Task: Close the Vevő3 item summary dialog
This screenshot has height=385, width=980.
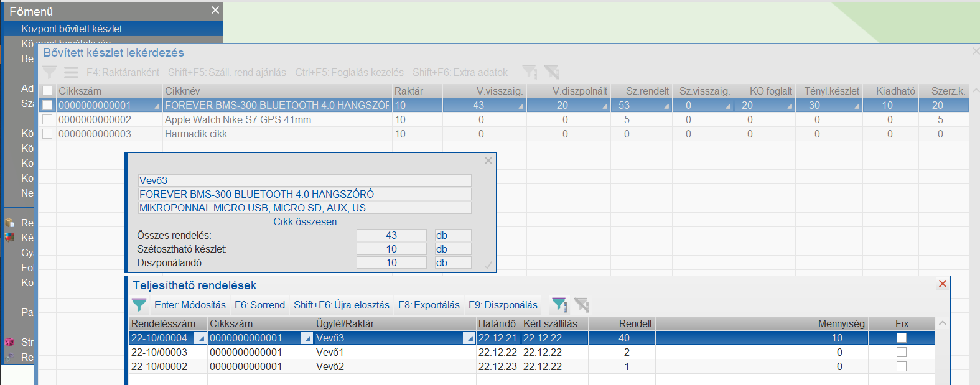Action: [x=488, y=160]
